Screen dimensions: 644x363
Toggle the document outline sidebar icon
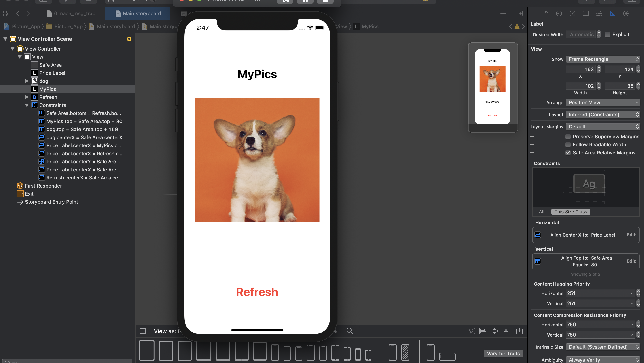click(x=143, y=331)
